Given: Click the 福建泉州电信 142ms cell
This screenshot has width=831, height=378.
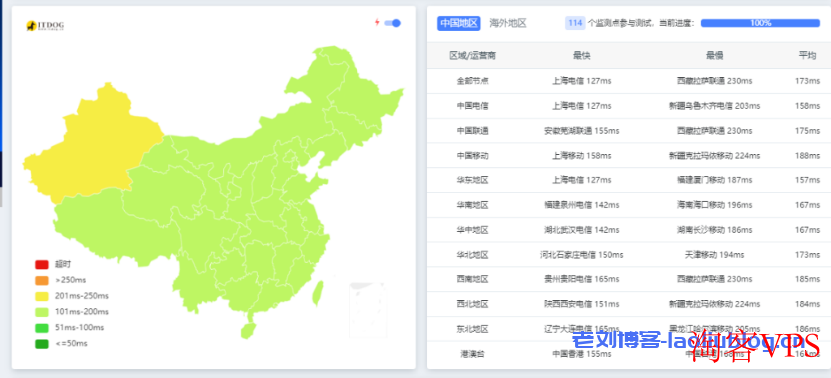Looking at the screenshot, I should coord(581,205).
